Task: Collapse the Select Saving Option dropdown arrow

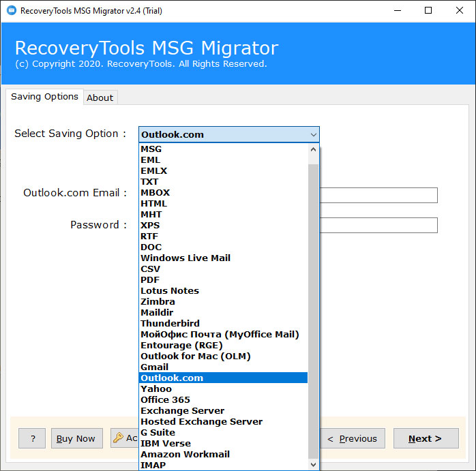Action: [313, 134]
